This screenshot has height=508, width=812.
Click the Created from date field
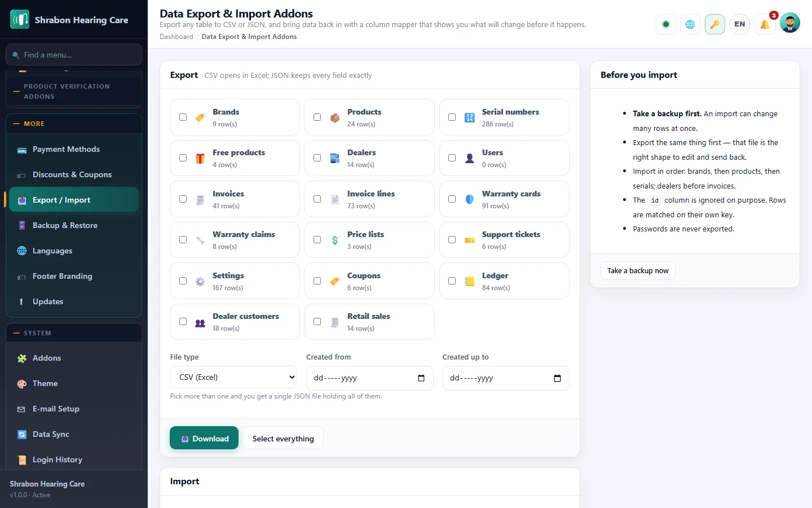pyautogui.click(x=369, y=378)
